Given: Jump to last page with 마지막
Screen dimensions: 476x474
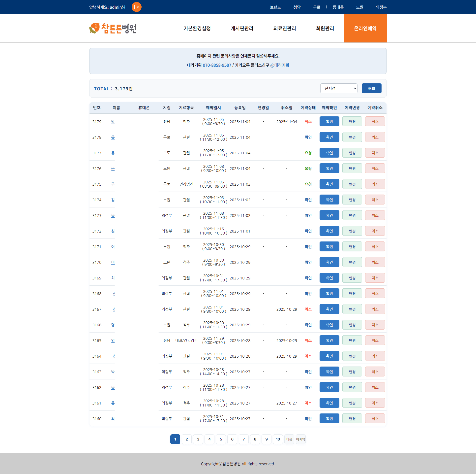Looking at the screenshot, I should point(300,439).
